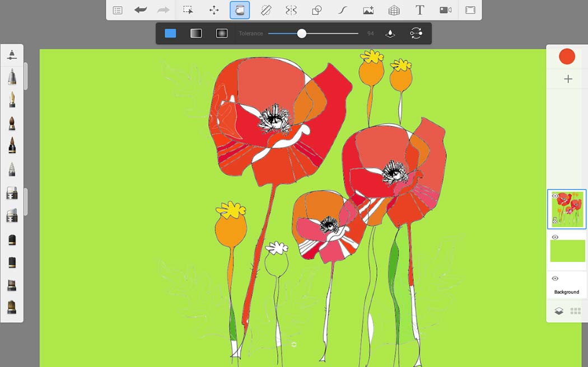Open the red color puck swatch
The width and height of the screenshot is (588, 367).
point(567,57)
